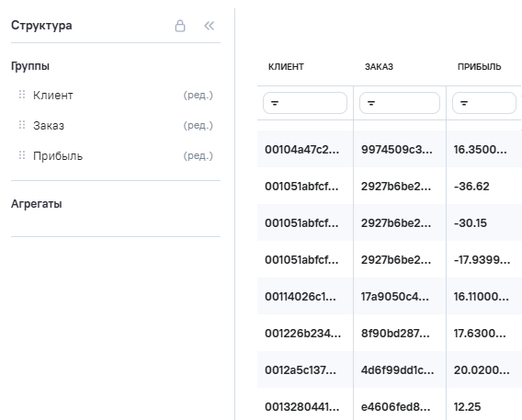The image size is (522, 420).
Task: Open (ред.) link for Заказ group
Action: pos(199,126)
